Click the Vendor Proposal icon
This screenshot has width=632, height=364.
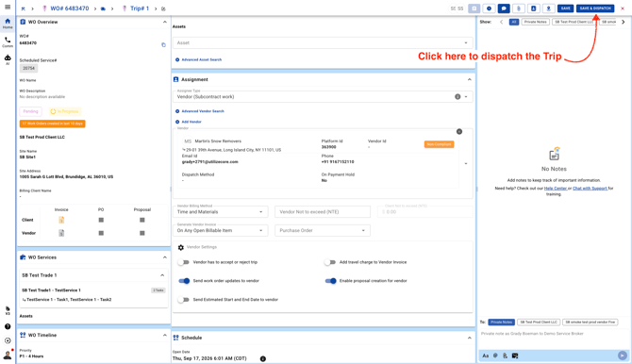click(x=141, y=233)
